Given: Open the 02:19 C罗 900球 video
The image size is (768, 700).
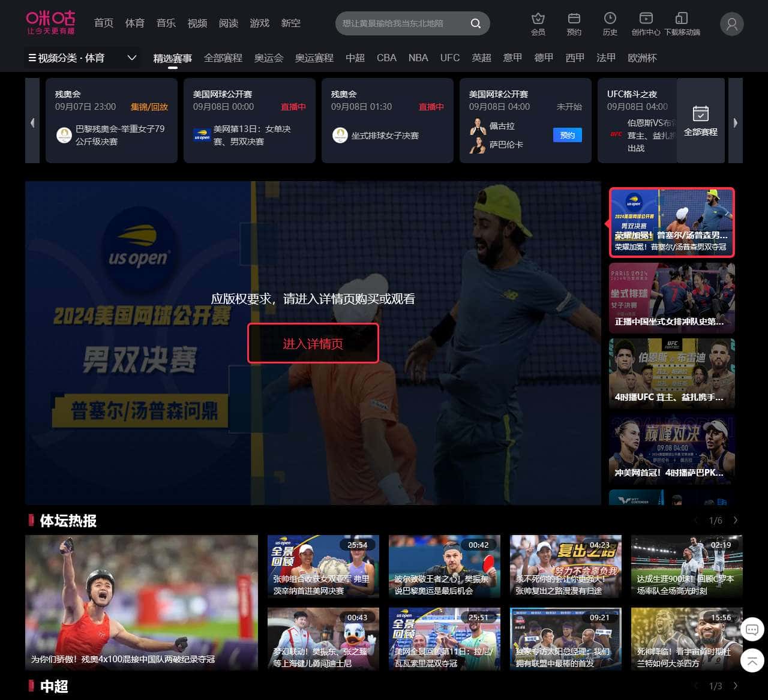Looking at the screenshot, I should [687, 566].
